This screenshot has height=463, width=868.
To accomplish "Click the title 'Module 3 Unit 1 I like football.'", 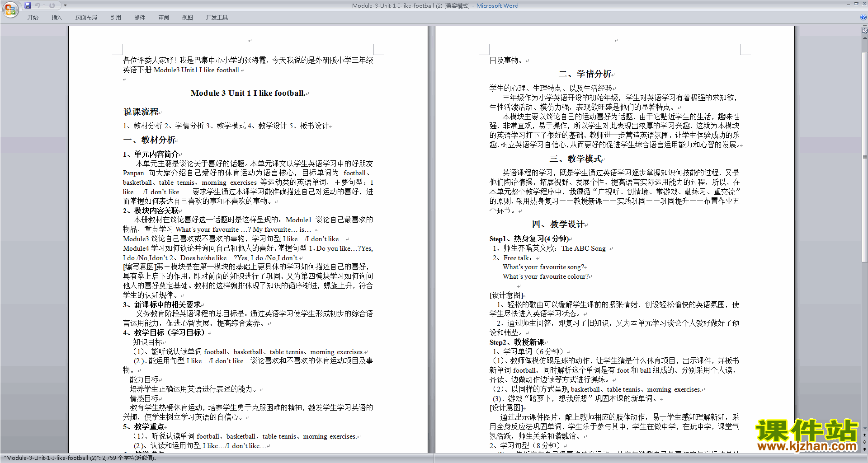I will 248,93.
